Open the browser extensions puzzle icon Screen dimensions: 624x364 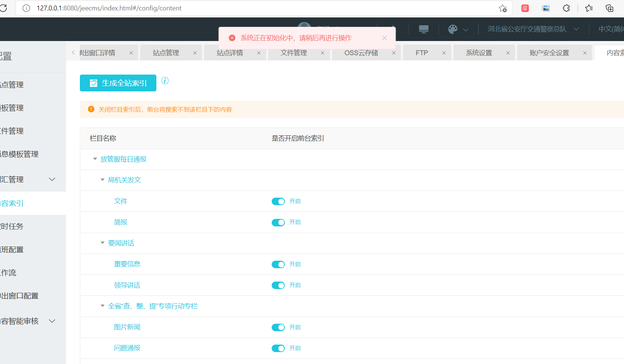(x=566, y=8)
